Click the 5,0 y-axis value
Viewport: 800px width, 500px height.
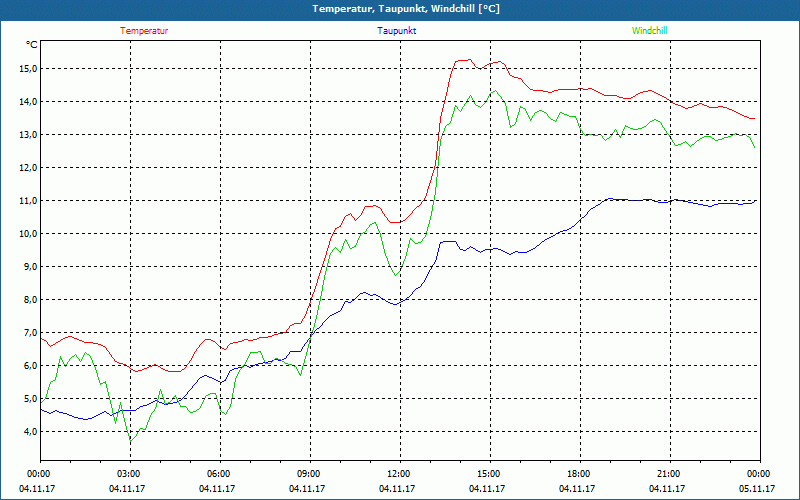coord(31,399)
